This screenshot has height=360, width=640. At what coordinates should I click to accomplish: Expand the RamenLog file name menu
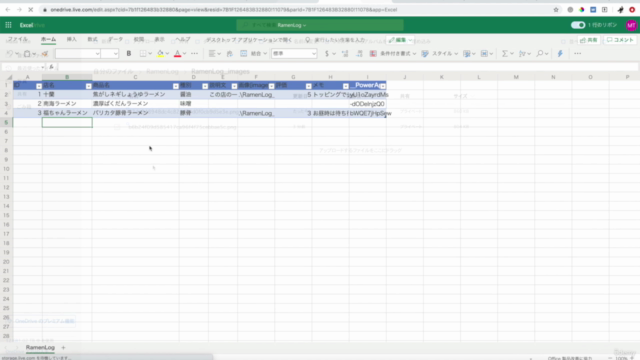click(x=292, y=25)
